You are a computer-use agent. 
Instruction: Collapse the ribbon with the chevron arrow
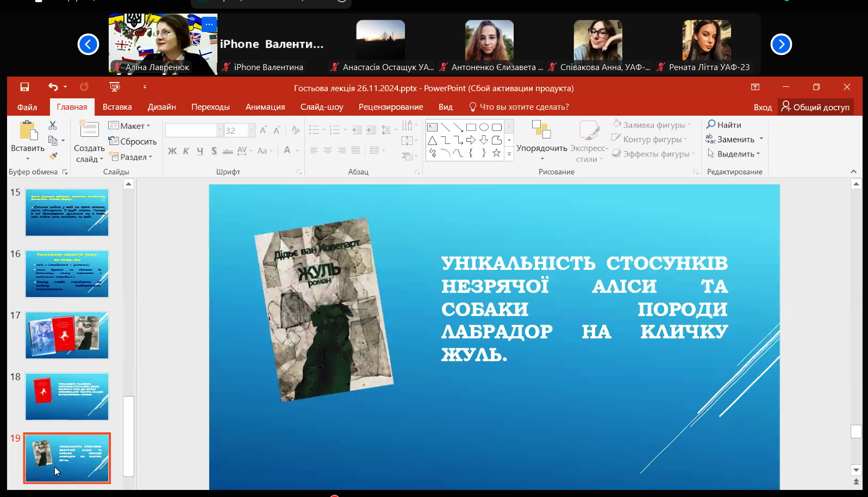853,172
